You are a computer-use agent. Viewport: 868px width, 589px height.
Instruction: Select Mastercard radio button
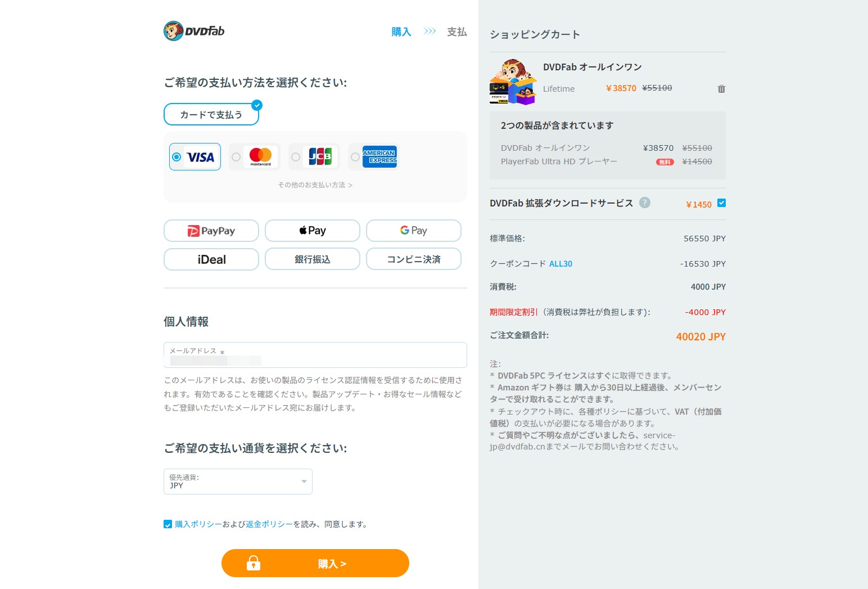pyautogui.click(x=236, y=157)
